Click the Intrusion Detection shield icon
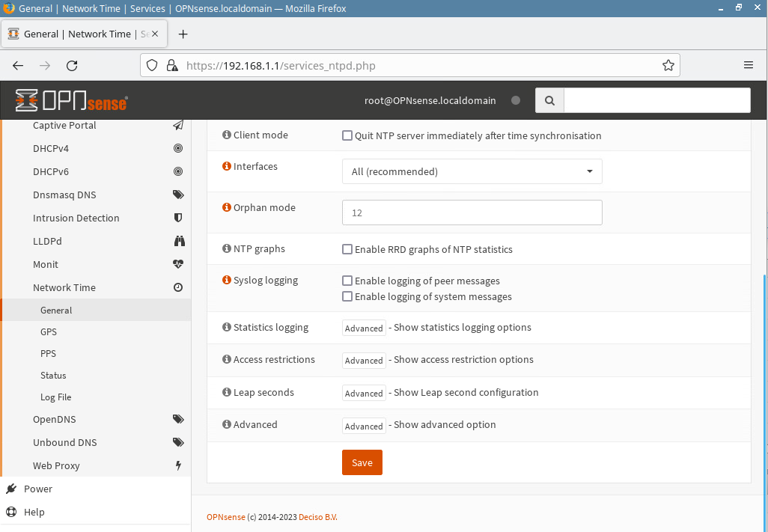The image size is (768, 532). pos(178,218)
